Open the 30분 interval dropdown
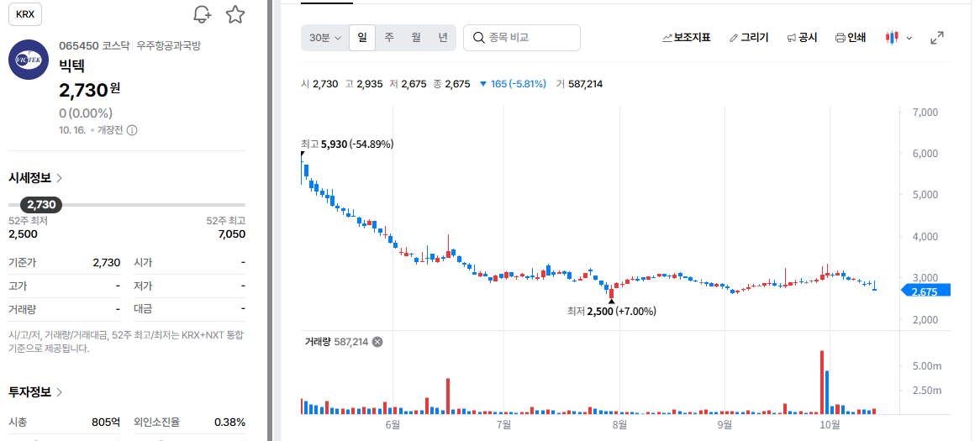The height and width of the screenshot is (441, 980). (x=325, y=38)
